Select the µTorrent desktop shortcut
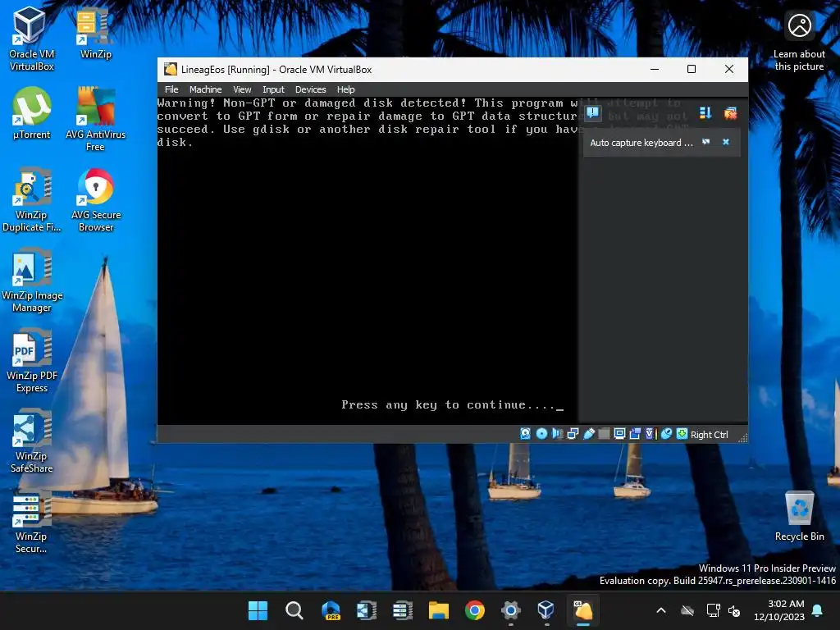The width and height of the screenshot is (840, 630). point(31,113)
